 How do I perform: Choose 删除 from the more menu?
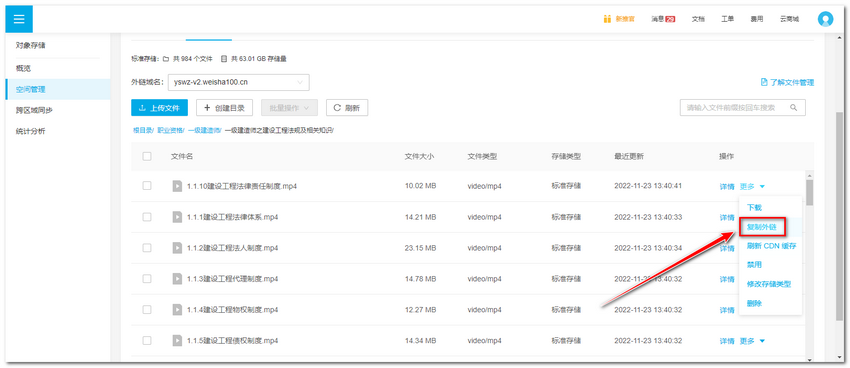click(x=754, y=304)
